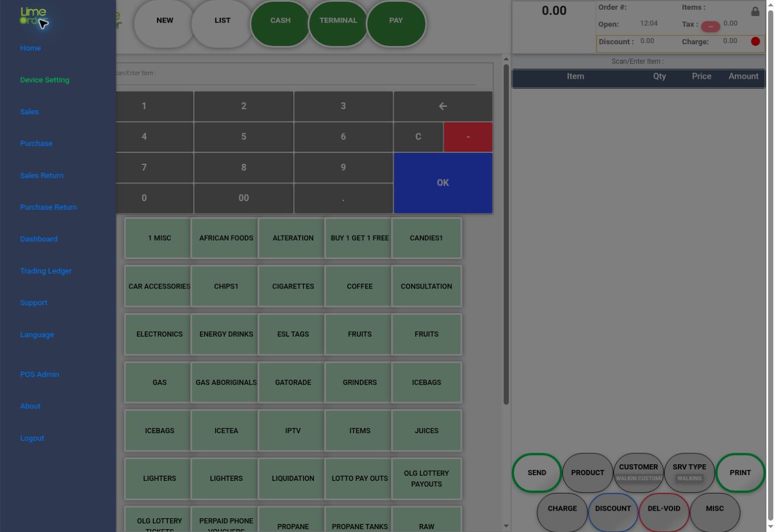
Task: Select the LOTTO PAY OUTS category
Action: [360, 479]
